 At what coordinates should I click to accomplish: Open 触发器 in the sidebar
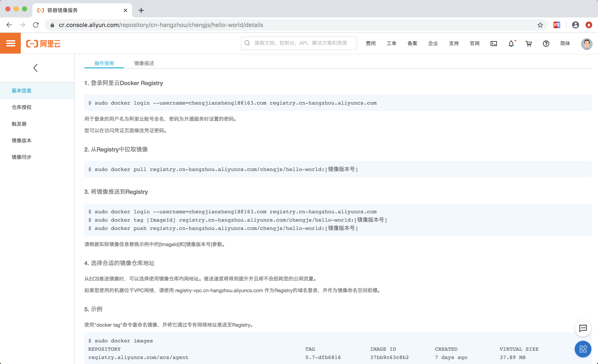click(19, 124)
